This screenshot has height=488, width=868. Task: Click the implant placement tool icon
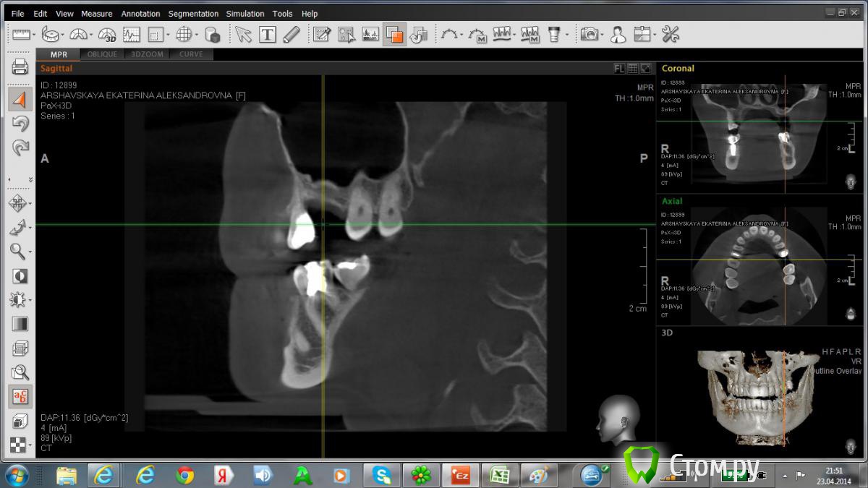554,34
